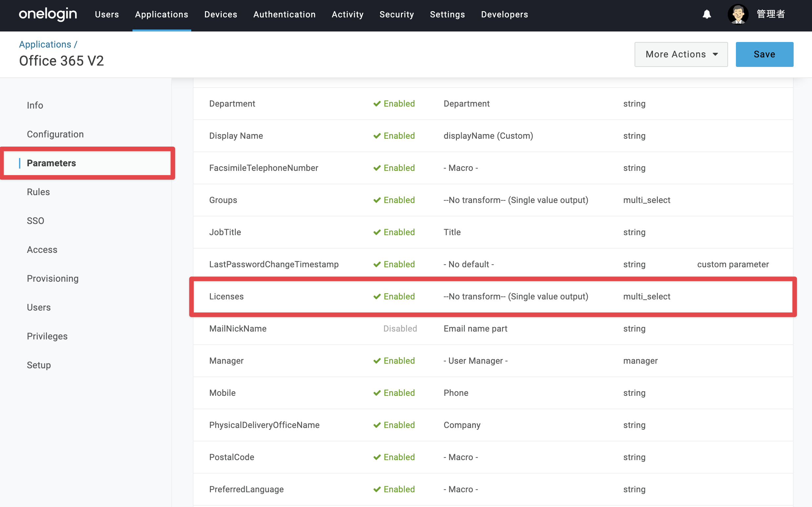812x507 pixels.
Task: Click Disabled status of MailNickName
Action: tap(400, 329)
